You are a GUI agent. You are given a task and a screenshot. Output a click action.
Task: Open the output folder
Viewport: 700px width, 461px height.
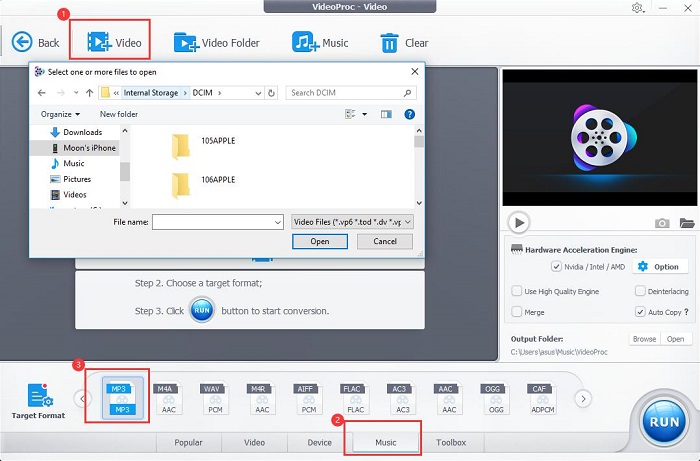pyautogui.click(x=675, y=339)
